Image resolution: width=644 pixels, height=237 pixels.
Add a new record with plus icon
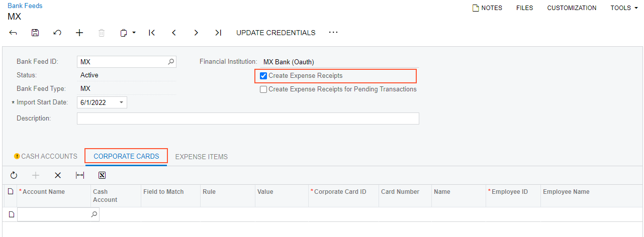(x=79, y=33)
